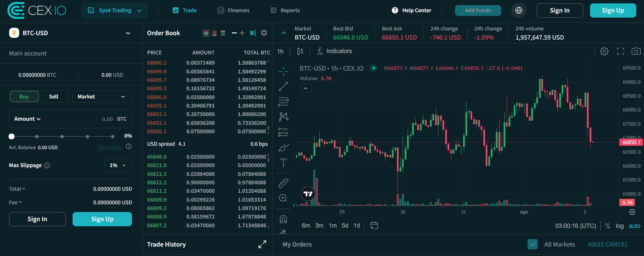Open price scale settings gear below axis
Image resolution: width=644 pixels, height=256 pixels.
pyautogui.click(x=632, y=212)
